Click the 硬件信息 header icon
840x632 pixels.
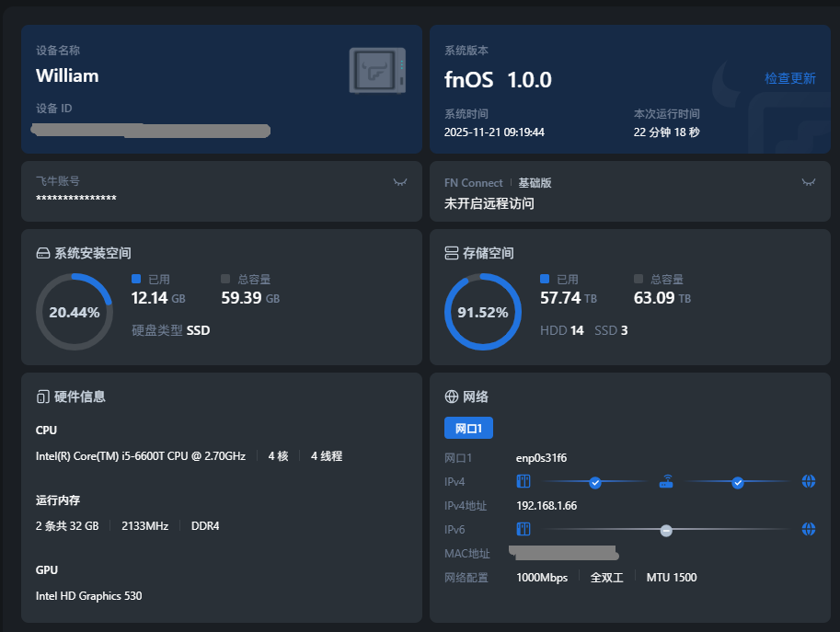click(x=42, y=396)
